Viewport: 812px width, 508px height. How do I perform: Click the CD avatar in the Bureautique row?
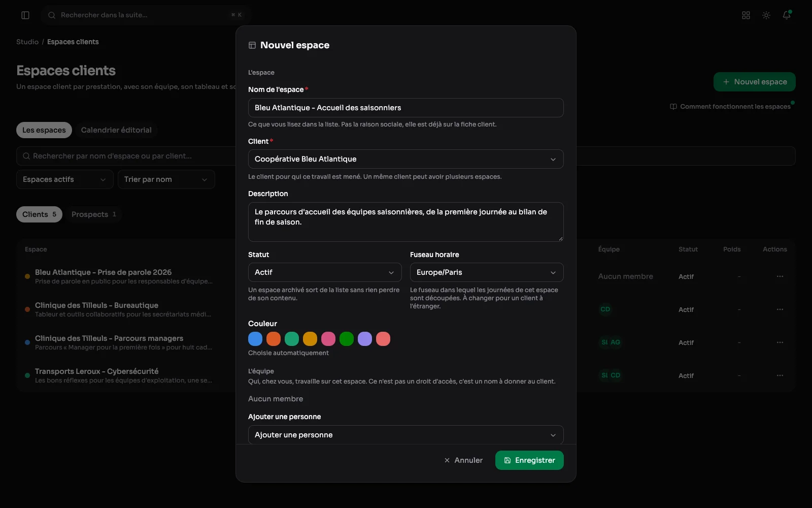pyautogui.click(x=605, y=309)
